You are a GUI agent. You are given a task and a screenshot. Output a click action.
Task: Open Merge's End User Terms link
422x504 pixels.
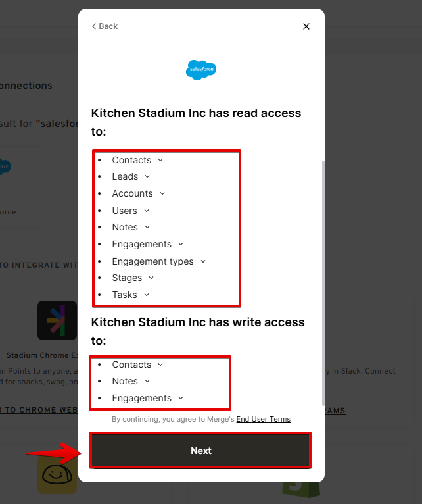point(264,420)
